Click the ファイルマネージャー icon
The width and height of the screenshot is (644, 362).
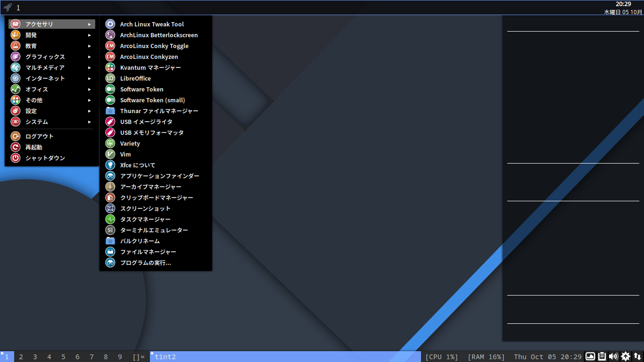tap(110, 252)
